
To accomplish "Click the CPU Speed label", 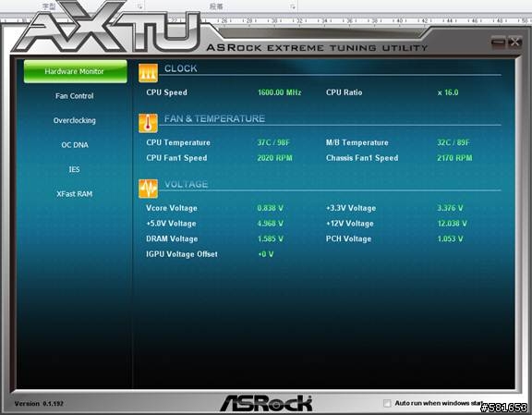I will [166, 92].
